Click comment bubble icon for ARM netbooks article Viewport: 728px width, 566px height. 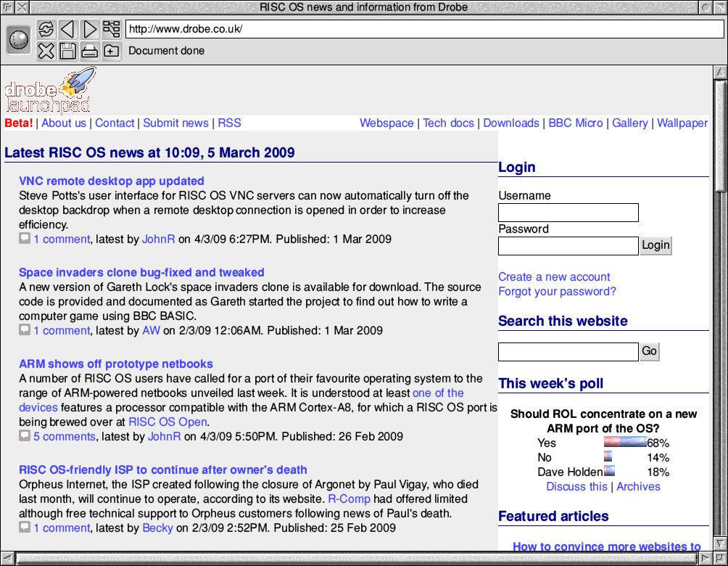tap(25, 436)
